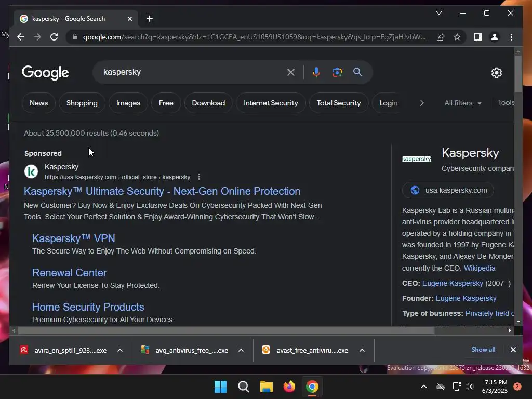This screenshot has height=399, width=532.
Task: Show all downloads
Action: coord(483,350)
